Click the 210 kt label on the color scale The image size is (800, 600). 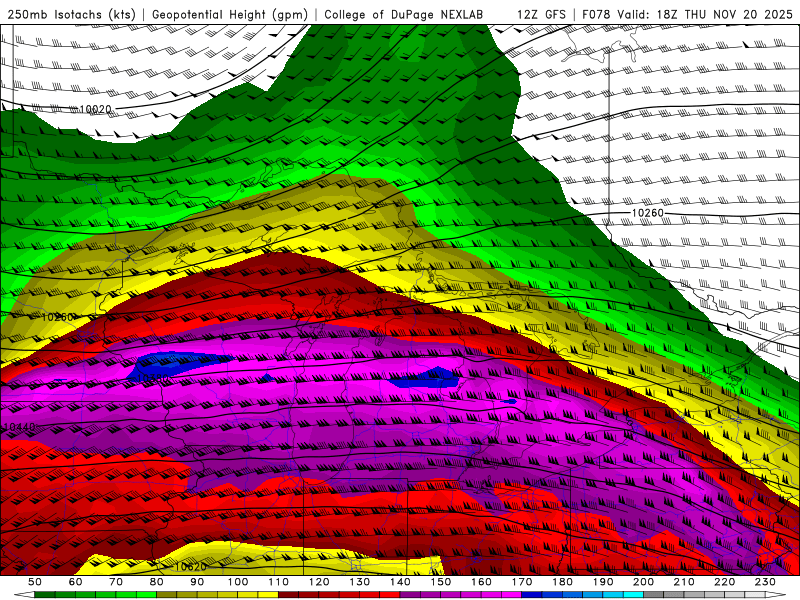click(x=684, y=582)
